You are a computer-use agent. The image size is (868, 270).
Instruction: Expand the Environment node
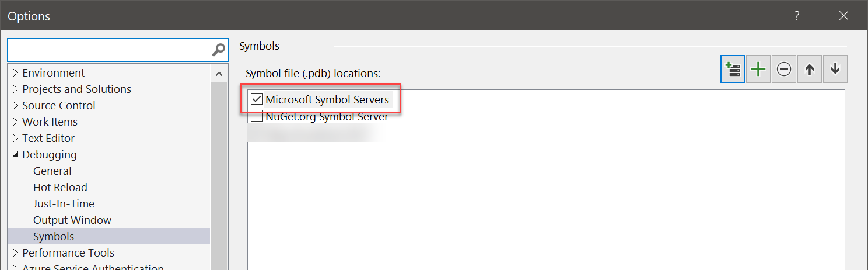pos(15,73)
